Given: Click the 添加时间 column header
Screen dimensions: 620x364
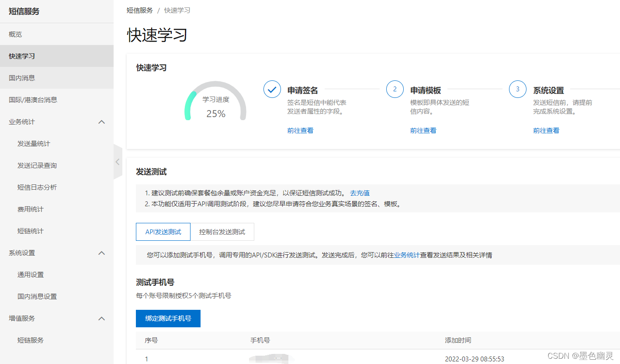Looking at the screenshot, I should click(x=458, y=340).
